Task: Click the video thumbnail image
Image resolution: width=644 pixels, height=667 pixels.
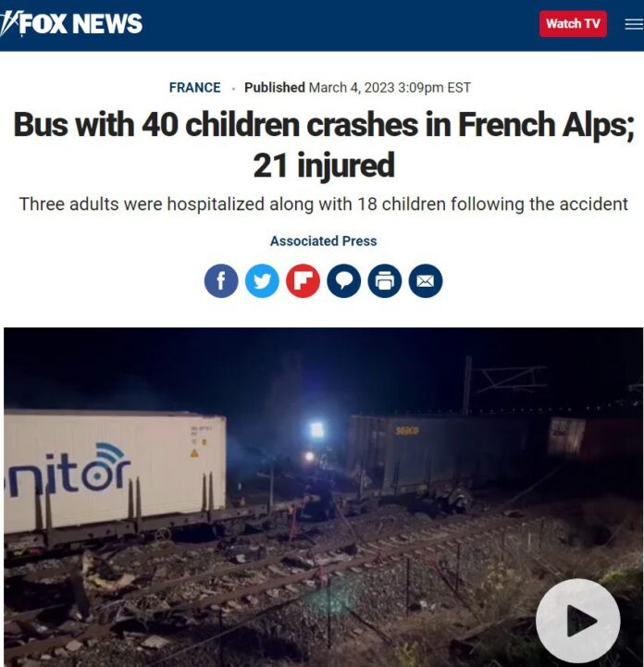Action: click(x=323, y=497)
